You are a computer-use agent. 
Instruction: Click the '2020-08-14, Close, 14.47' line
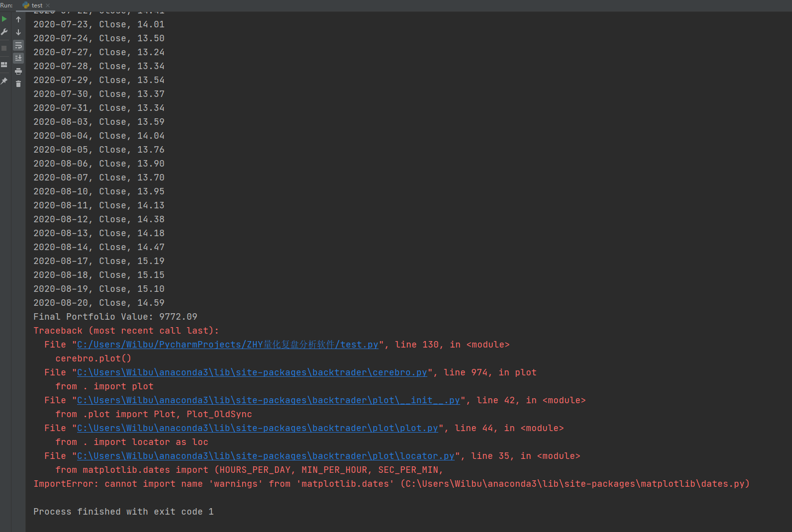pyautogui.click(x=99, y=247)
